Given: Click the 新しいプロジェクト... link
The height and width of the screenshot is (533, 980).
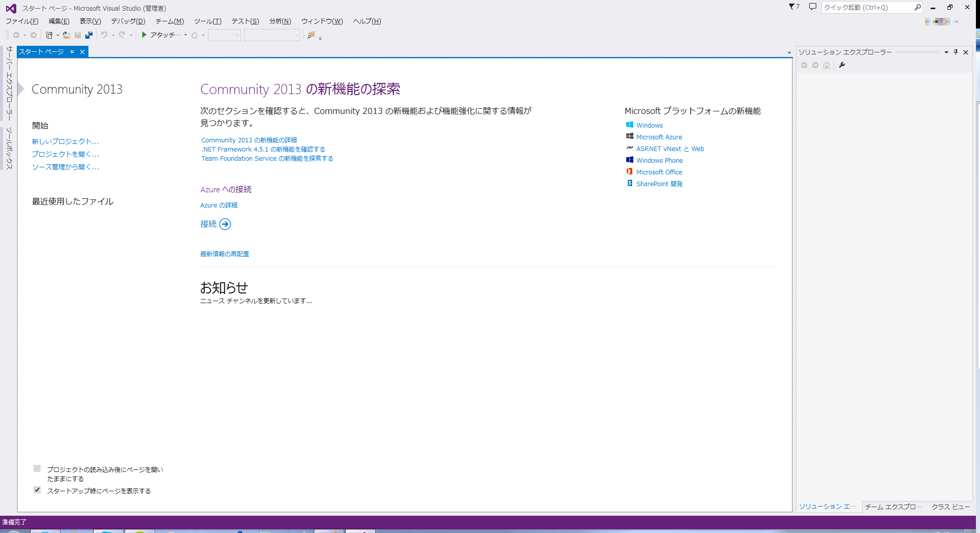Looking at the screenshot, I should (66, 141).
